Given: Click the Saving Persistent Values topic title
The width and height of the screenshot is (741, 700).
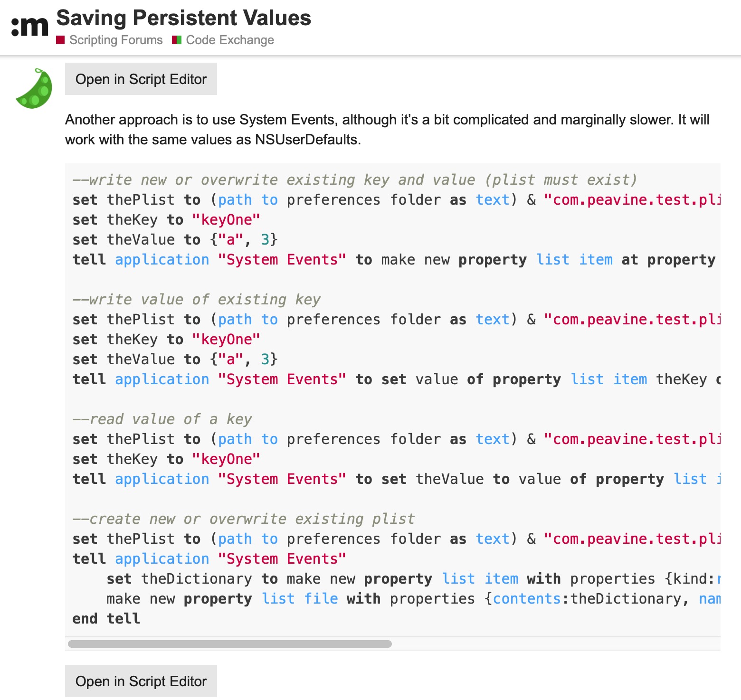Looking at the screenshot, I should click(x=183, y=18).
